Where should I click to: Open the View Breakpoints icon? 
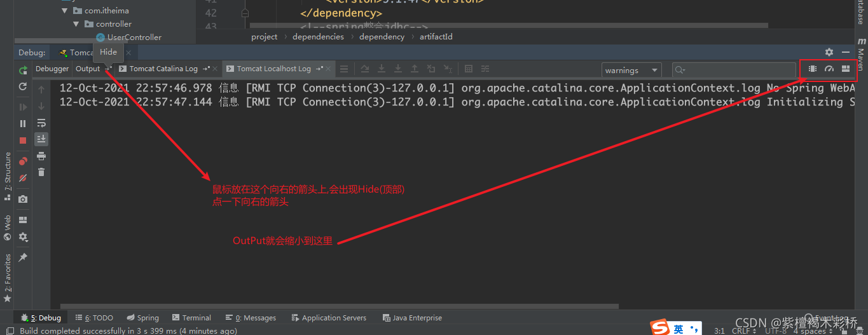(23, 161)
